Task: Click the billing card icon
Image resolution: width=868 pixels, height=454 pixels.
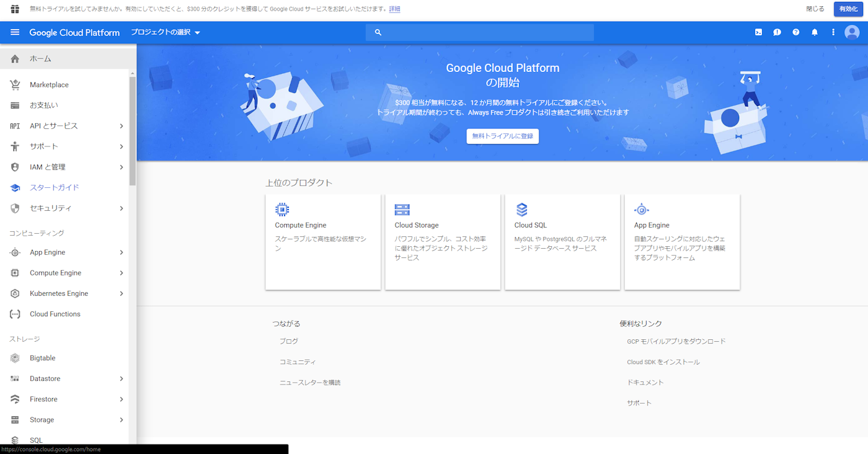Action: pyautogui.click(x=15, y=105)
